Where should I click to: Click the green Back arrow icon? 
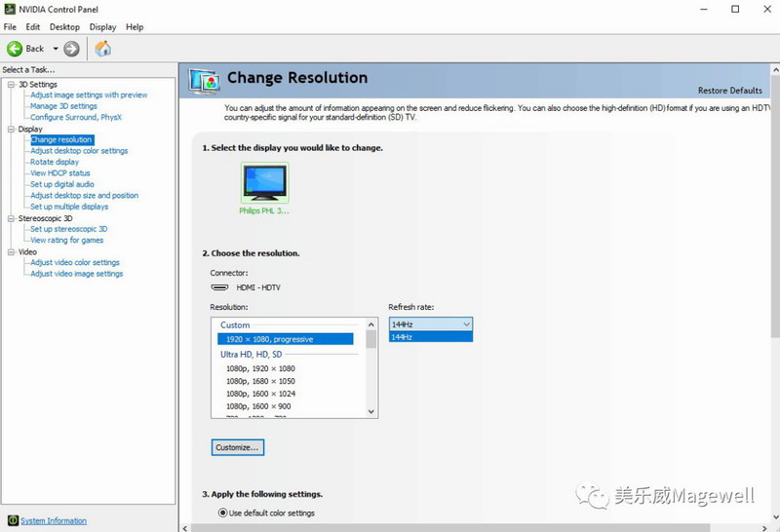[15, 49]
